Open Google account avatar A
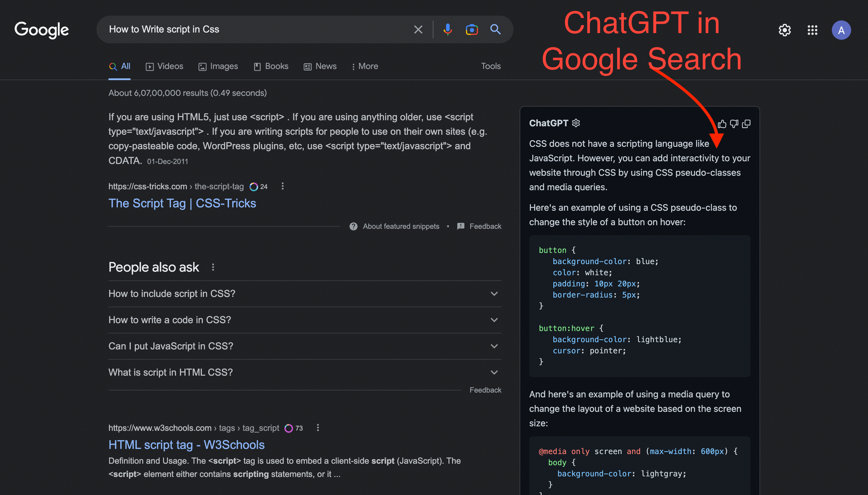 (x=841, y=30)
